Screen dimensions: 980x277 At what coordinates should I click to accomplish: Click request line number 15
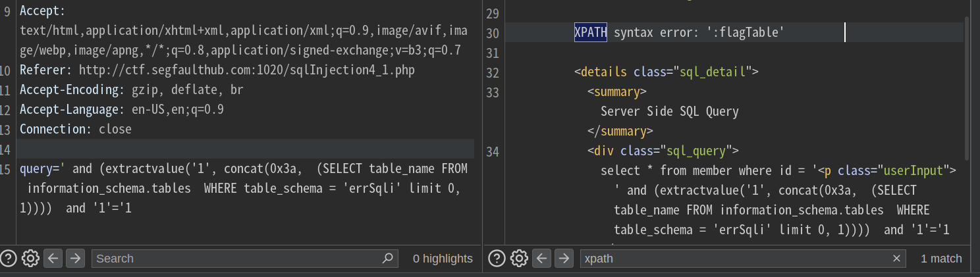point(6,169)
